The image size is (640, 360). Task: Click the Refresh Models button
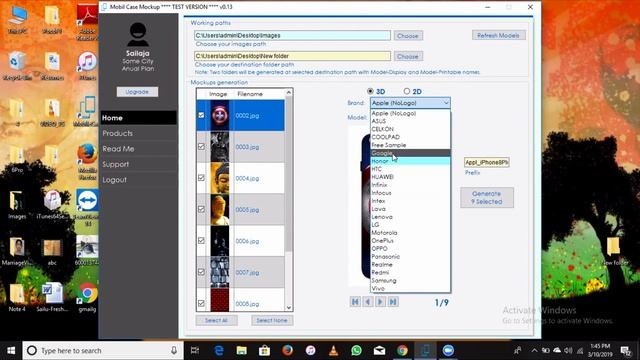click(x=498, y=36)
